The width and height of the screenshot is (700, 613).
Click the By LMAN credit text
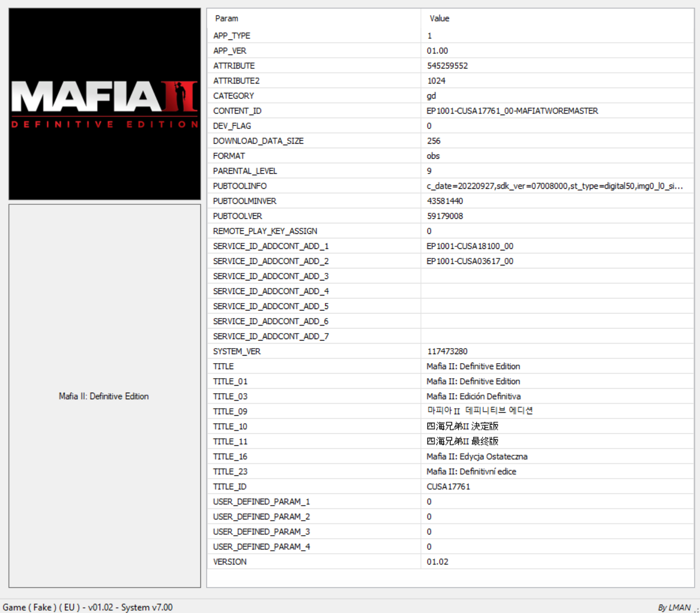click(x=674, y=607)
